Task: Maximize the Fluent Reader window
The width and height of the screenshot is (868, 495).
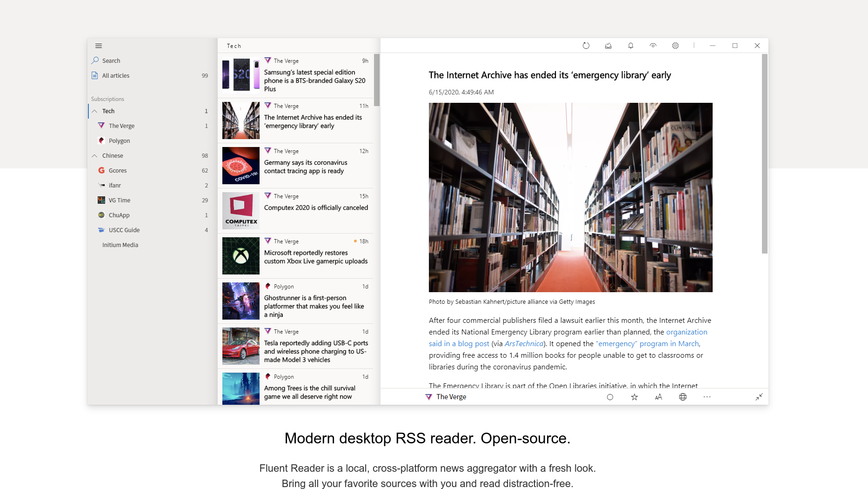Action: (735, 46)
